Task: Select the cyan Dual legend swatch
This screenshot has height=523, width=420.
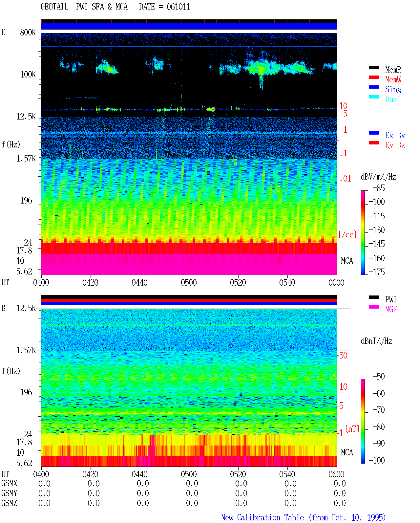Action: 374,97
